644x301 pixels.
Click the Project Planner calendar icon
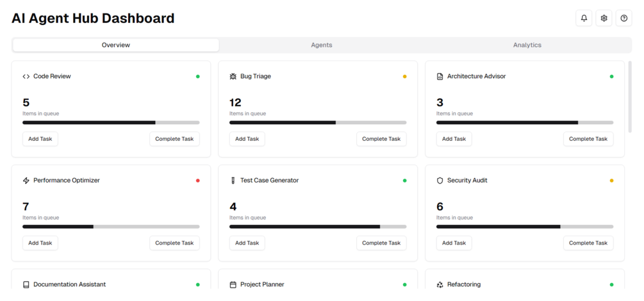click(x=233, y=284)
